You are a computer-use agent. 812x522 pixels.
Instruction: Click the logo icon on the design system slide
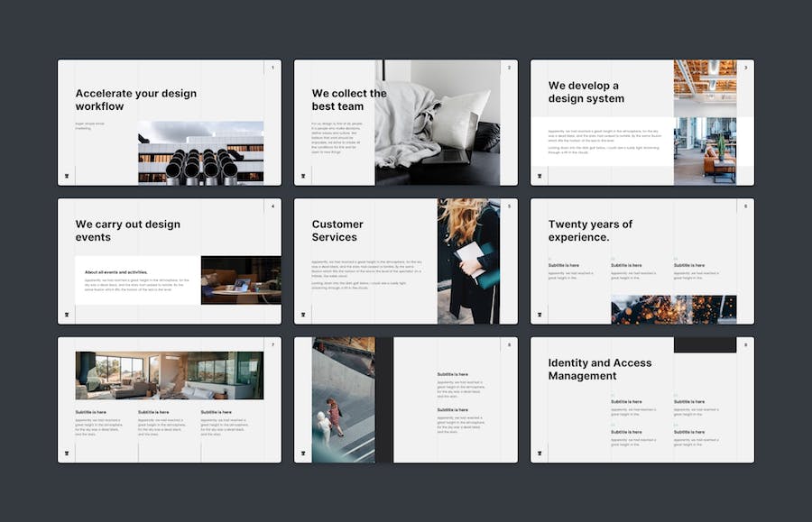[540, 176]
